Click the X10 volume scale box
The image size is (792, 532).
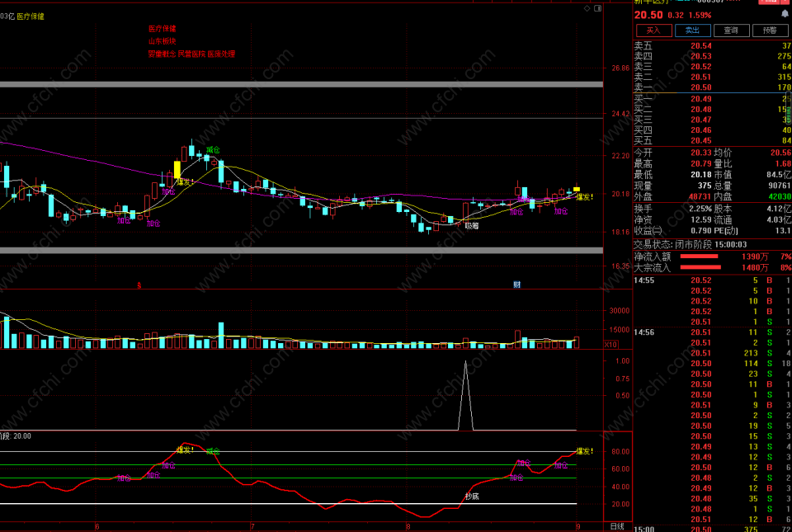pos(610,344)
